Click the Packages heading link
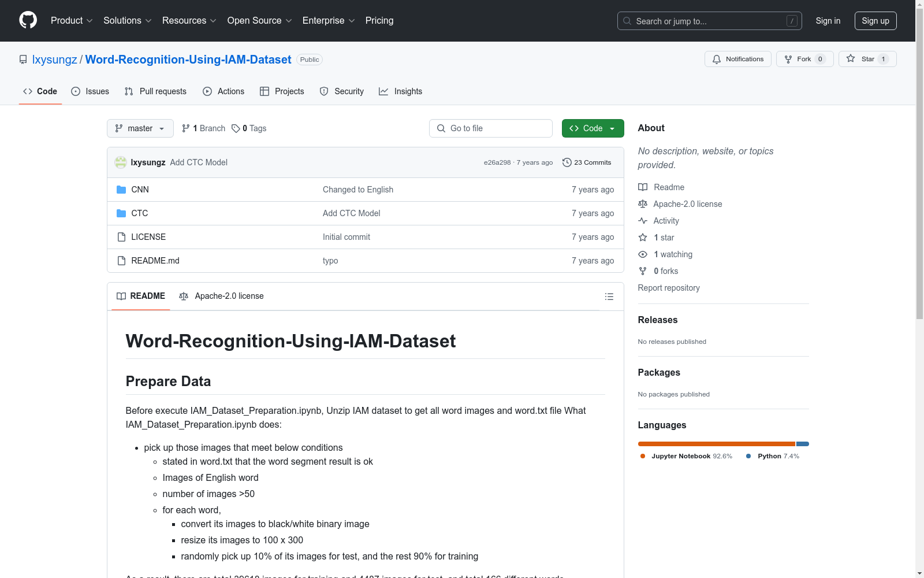Viewport: 924px width, 578px height. [x=659, y=372]
